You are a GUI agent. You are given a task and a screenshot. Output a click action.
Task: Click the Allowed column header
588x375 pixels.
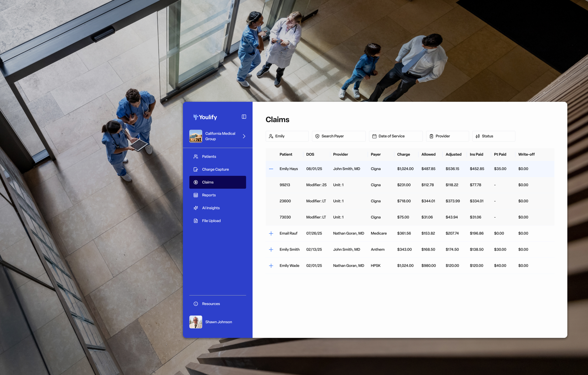[x=428, y=154]
